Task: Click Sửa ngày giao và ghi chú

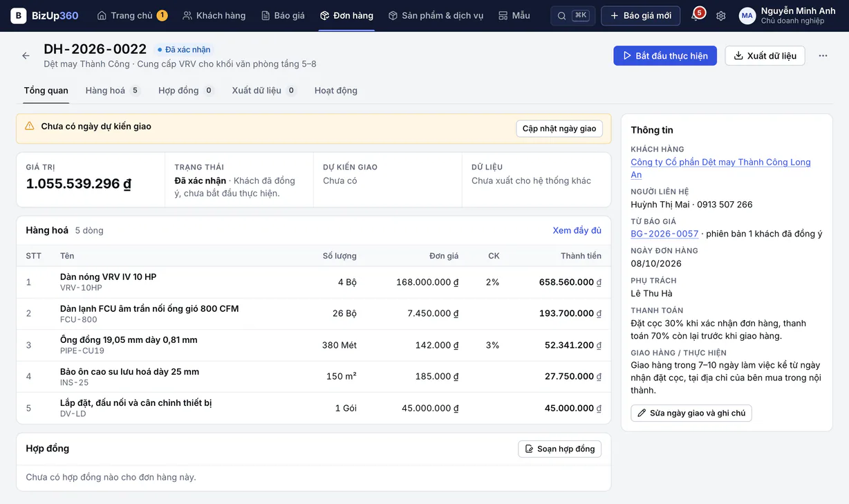Action: coord(691,413)
